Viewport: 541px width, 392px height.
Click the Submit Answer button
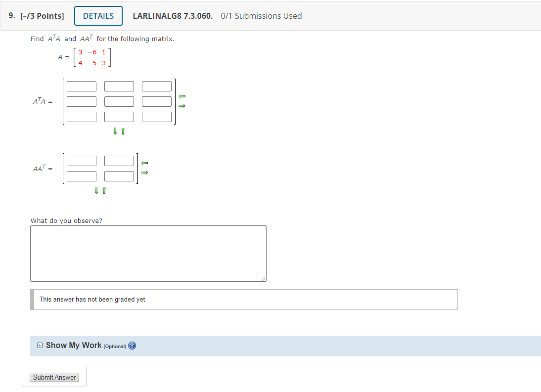(54, 377)
